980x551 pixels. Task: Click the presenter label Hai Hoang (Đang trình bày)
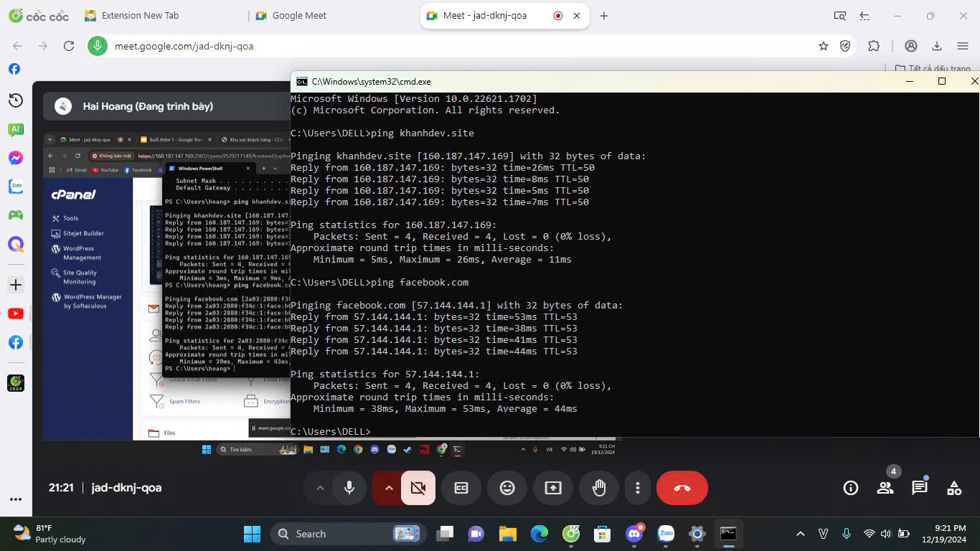click(x=148, y=106)
